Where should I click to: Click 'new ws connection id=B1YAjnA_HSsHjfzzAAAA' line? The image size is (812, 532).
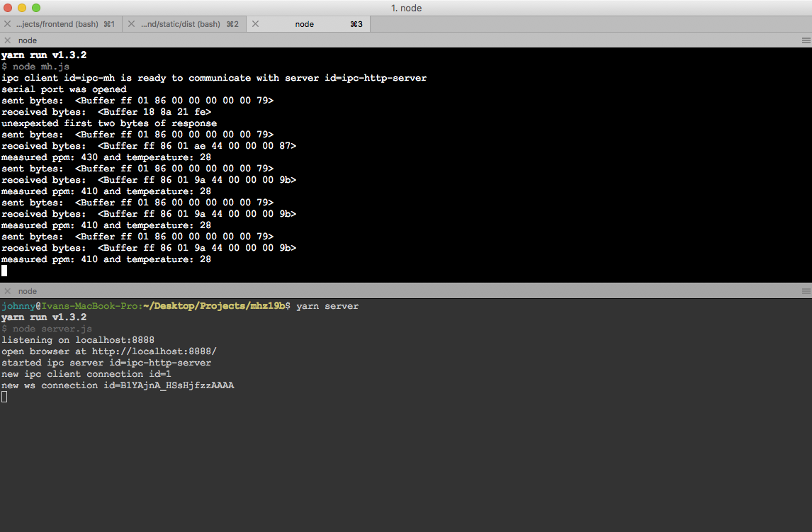(x=118, y=385)
